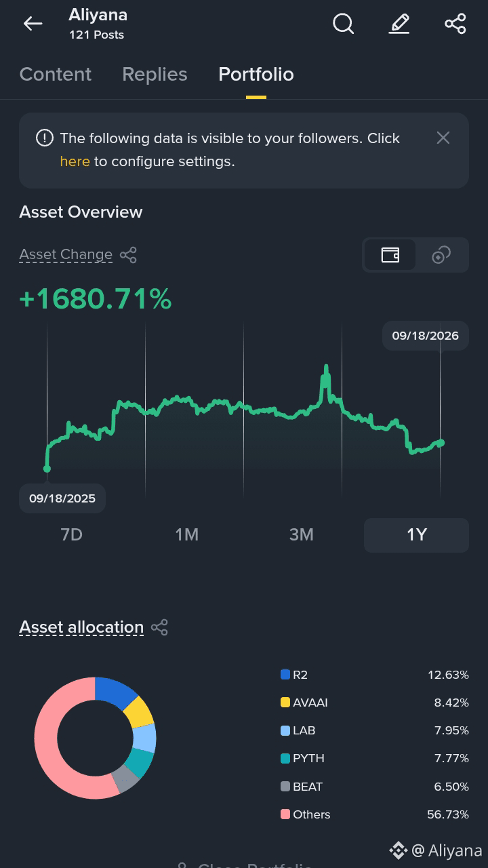The height and width of the screenshot is (868, 488).
Task: Select the 1M time range
Action: [186, 535]
